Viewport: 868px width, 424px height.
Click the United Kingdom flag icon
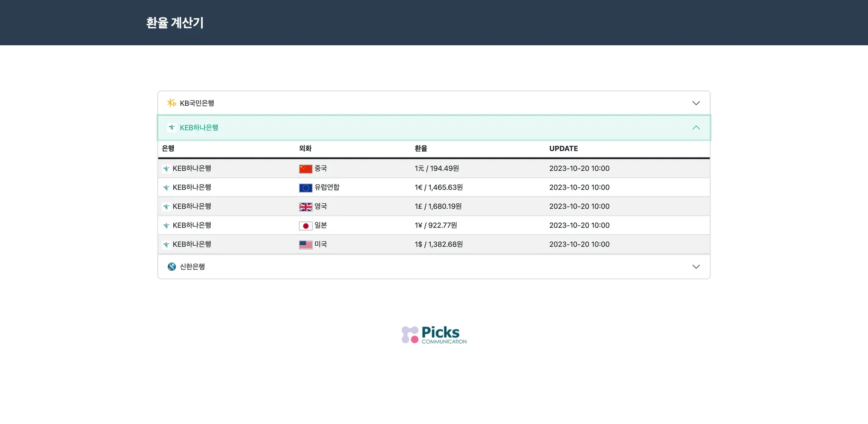[x=306, y=207]
